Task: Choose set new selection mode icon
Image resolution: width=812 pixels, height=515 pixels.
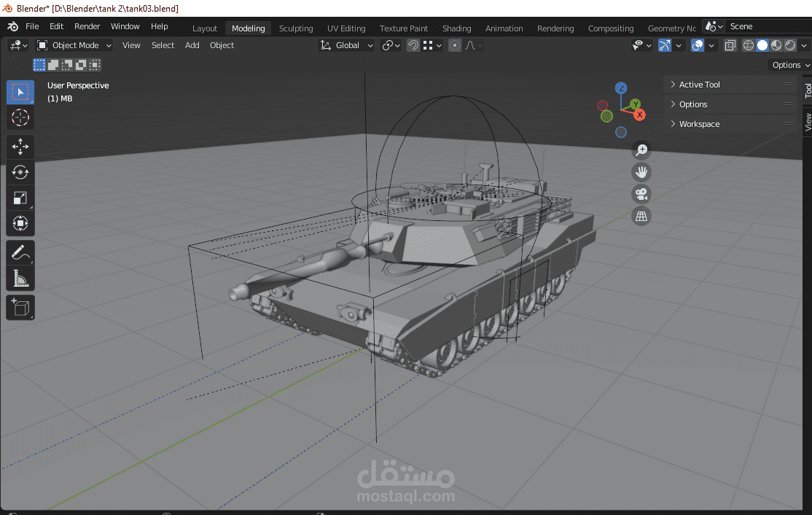Action: pyautogui.click(x=39, y=65)
